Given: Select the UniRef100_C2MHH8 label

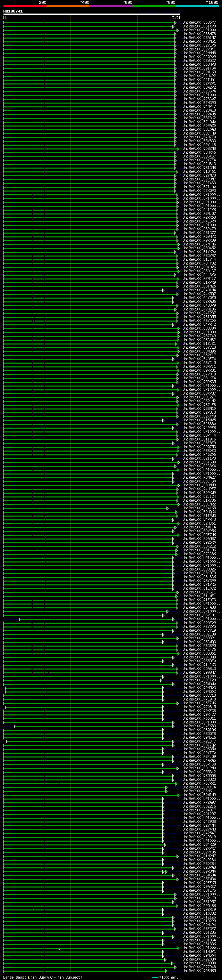Looking at the screenshot, I should click(x=199, y=53).
